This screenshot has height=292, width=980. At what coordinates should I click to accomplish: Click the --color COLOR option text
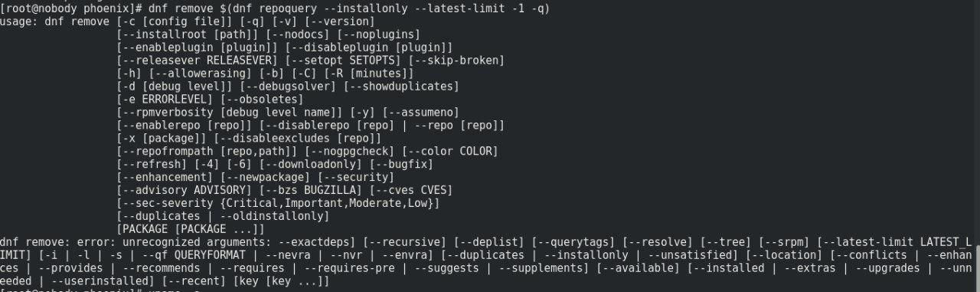point(450,153)
